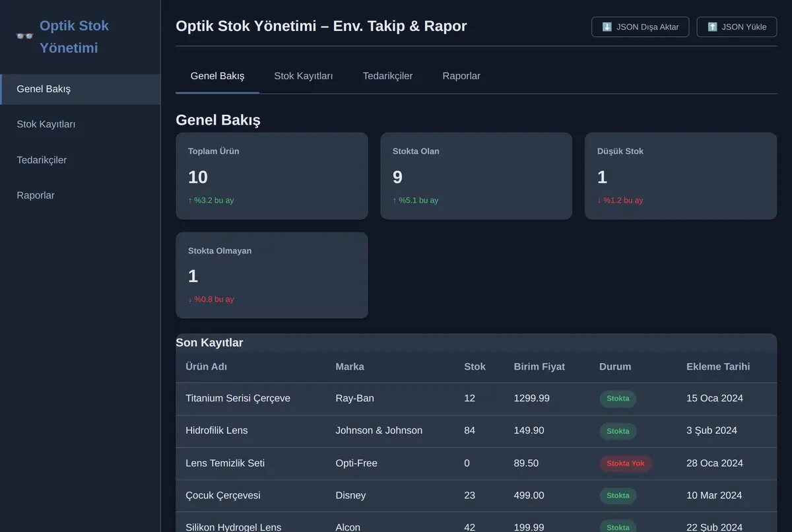This screenshot has height=532, width=792.
Task: Export data with JSON Dışa Aktar button
Action: click(x=640, y=27)
